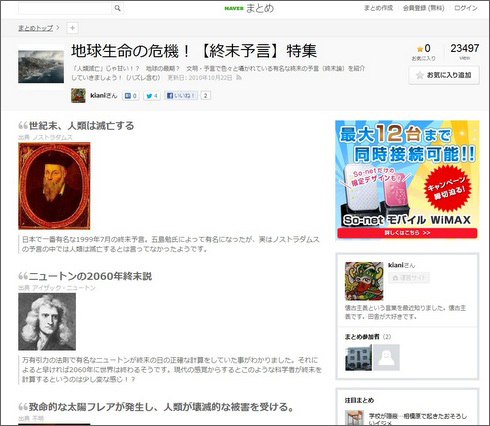Screen dimensions: 490x426
Task: Open the Nostradamus portrait image
Action: pyautogui.click(x=54, y=186)
